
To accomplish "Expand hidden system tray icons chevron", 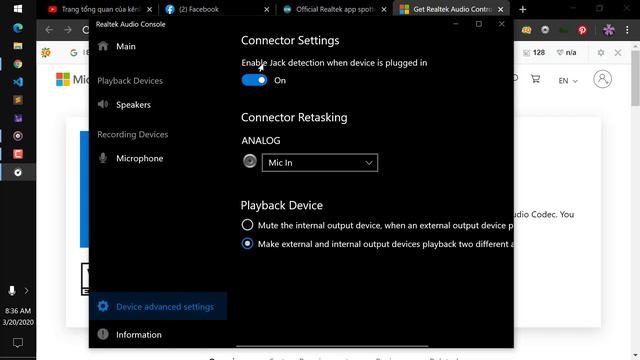I will [x=27, y=291].
